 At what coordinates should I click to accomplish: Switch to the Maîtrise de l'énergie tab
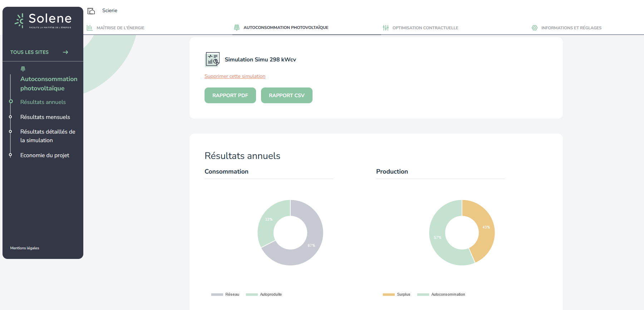tap(120, 28)
